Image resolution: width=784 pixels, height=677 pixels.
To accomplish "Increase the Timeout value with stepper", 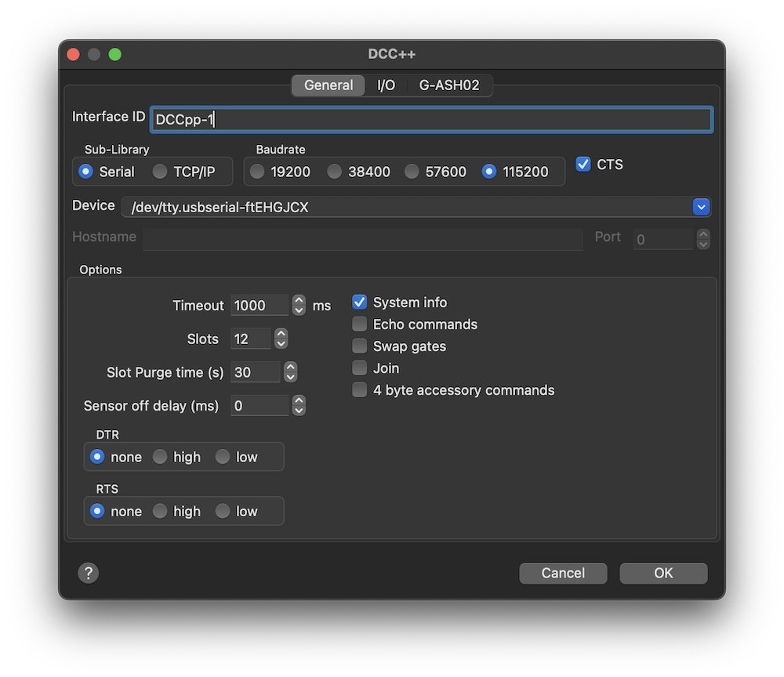I will click(x=299, y=301).
